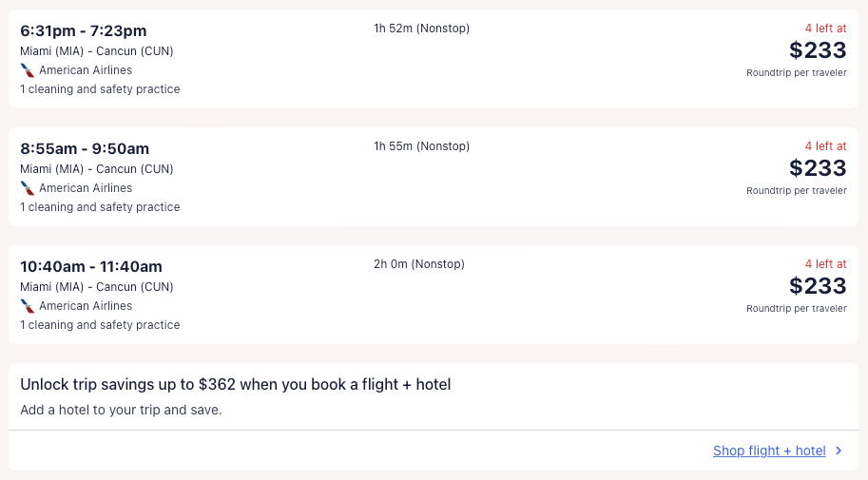This screenshot has height=480, width=868.
Task: Open the Shop flight + hotel link
Action: click(x=769, y=451)
